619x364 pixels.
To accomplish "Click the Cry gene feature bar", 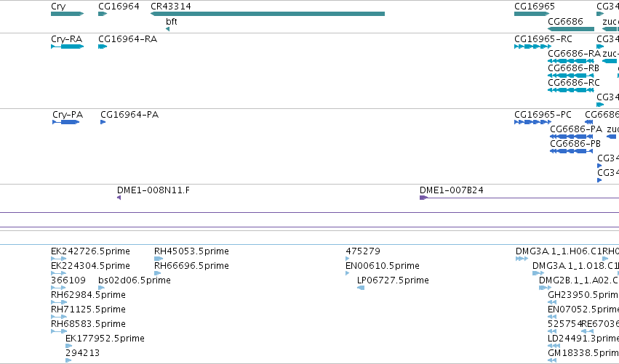I will (67, 14).
